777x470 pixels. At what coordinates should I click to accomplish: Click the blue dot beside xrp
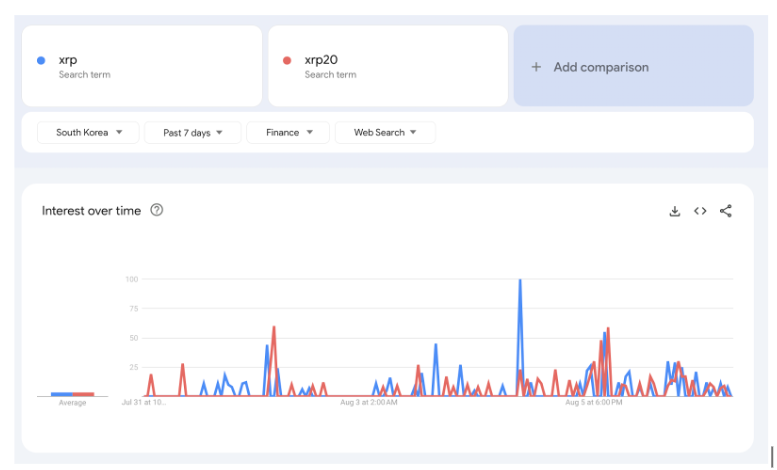coord(41,60)
